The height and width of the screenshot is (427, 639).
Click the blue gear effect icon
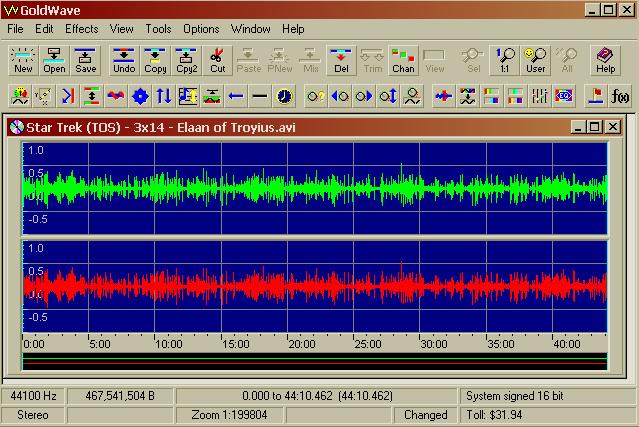140,96
